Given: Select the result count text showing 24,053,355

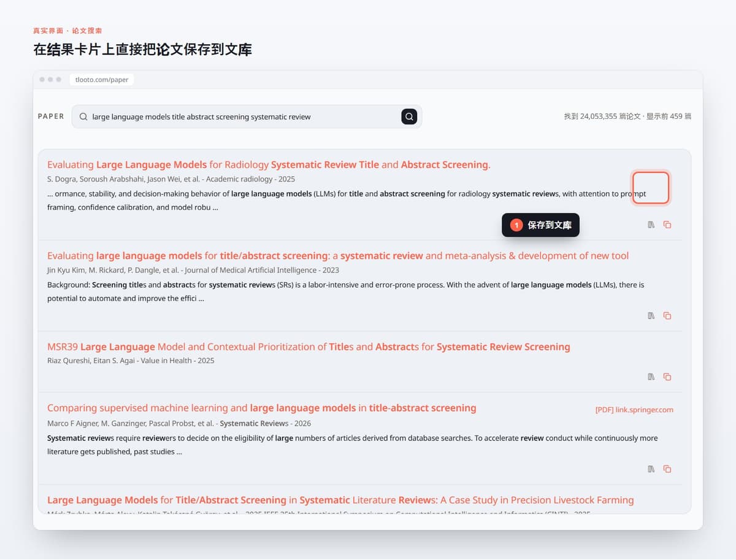Looking at the screenshot, I should (627, 117).
